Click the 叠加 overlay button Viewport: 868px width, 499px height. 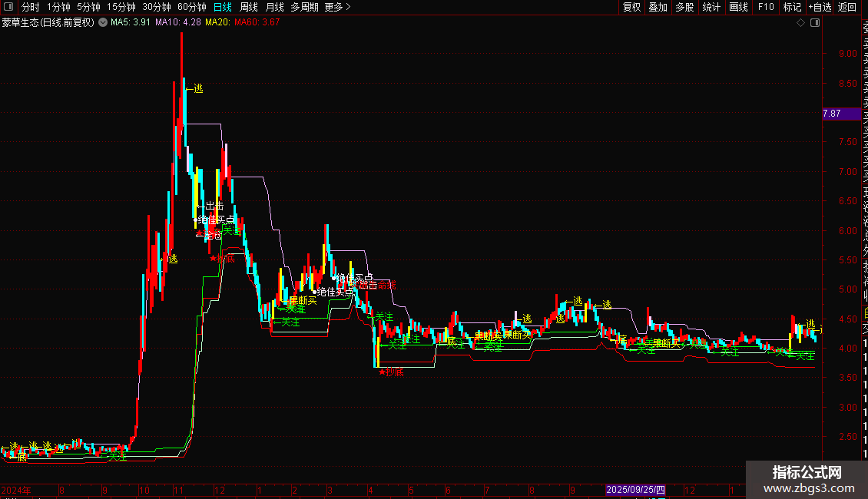[658, 7]
